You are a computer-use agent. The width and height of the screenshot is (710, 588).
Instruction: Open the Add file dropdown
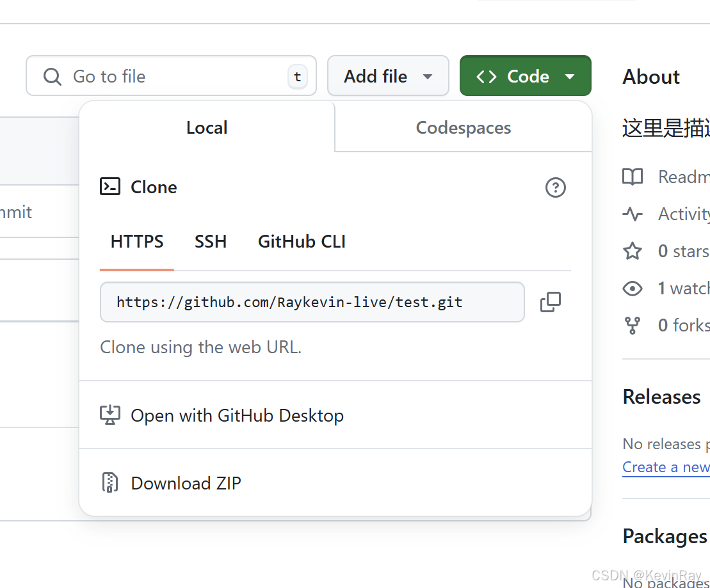click(388, 76)
